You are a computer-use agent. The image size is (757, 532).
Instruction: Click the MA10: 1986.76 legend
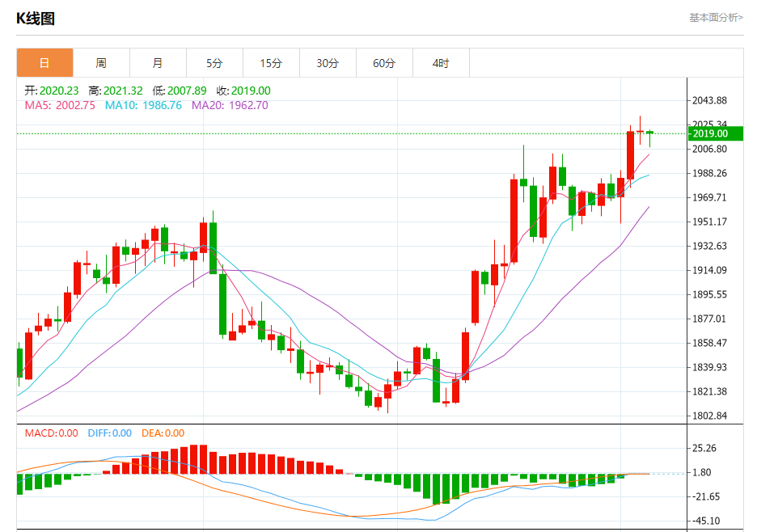tap(143, 105)
